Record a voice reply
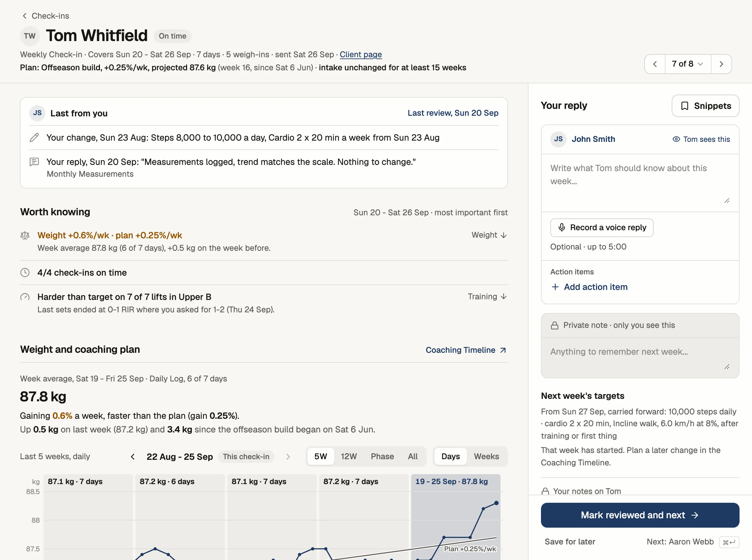Screen dimensions: 752x560 coord(601,228)
